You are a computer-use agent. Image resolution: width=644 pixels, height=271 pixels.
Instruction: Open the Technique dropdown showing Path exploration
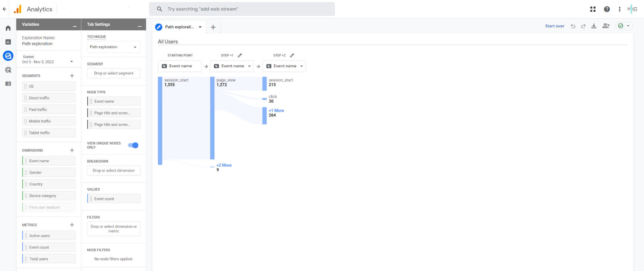coord(114,47)
